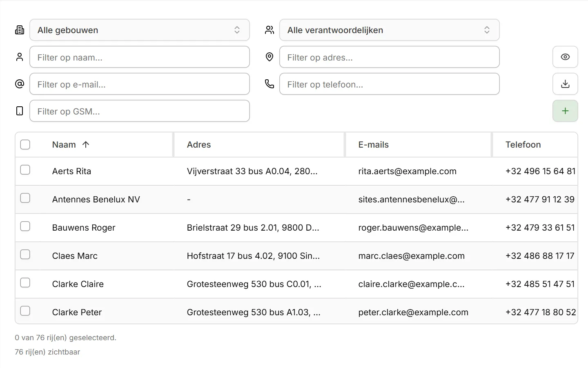Click the name Claes Marc
The height and width of the screenshot is (368, 588).
pyautogui.click(x=75, y=256)
